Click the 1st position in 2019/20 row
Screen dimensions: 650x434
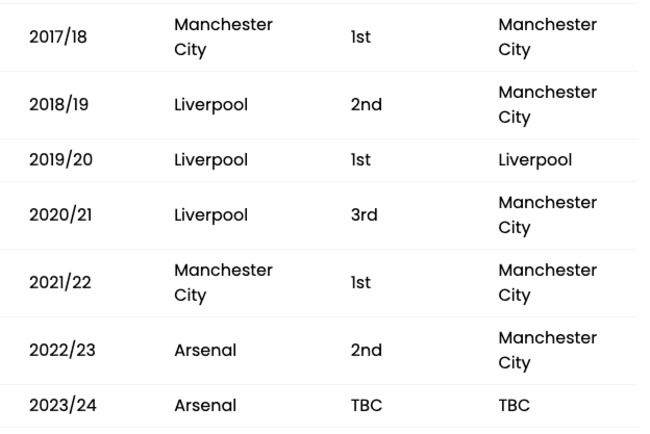coord(360,160)
